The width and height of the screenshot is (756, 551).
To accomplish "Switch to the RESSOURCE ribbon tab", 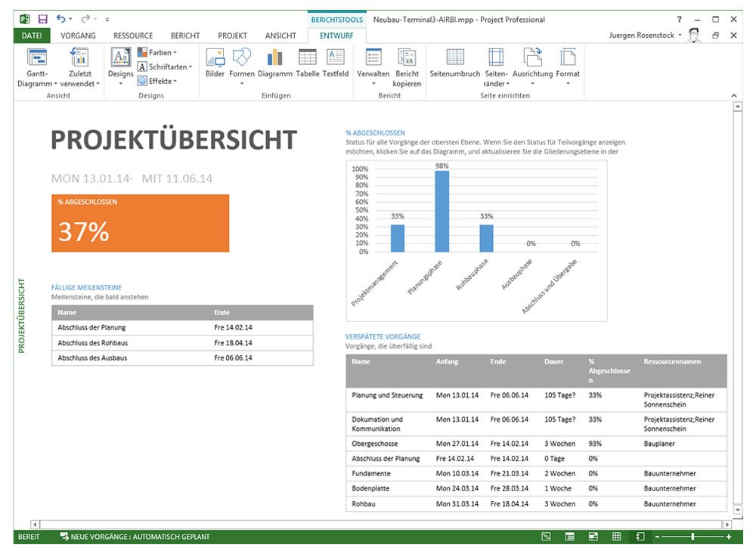I will tap(133, 36).
